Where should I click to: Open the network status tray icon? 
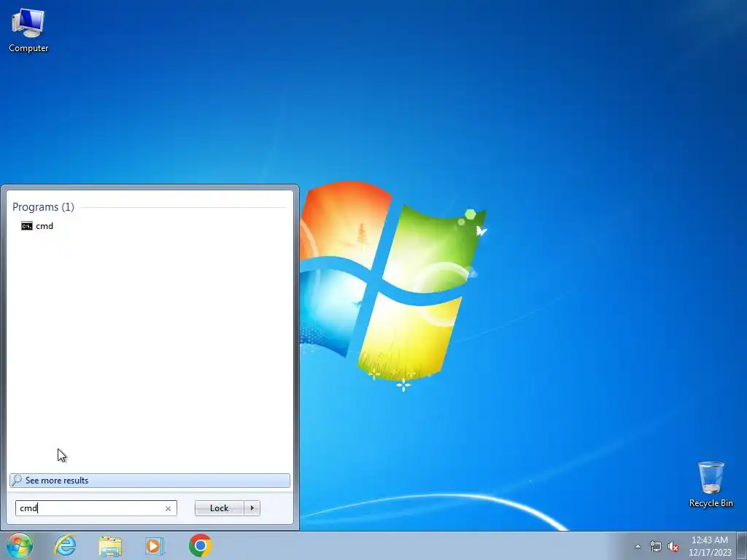[656, 547]
